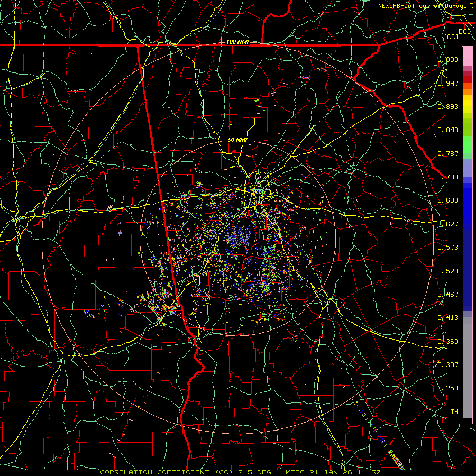Click the [CC] legend heading
476x476 pixels.
452,36
